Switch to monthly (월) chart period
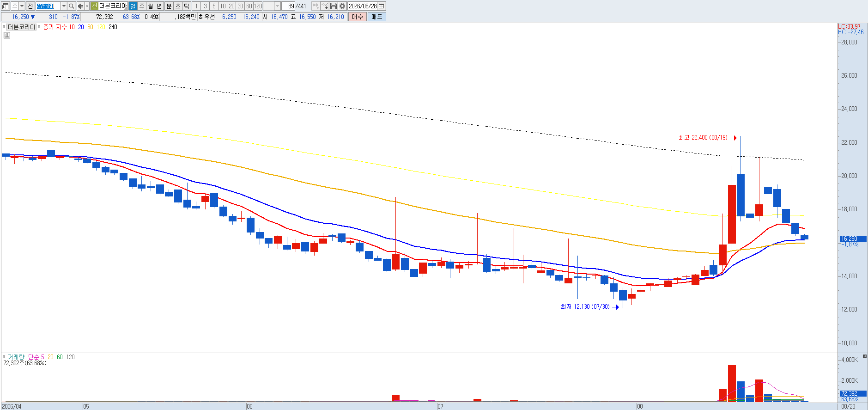Image resolution: width=868 pixels, height=410 pixels. [151, 6]
